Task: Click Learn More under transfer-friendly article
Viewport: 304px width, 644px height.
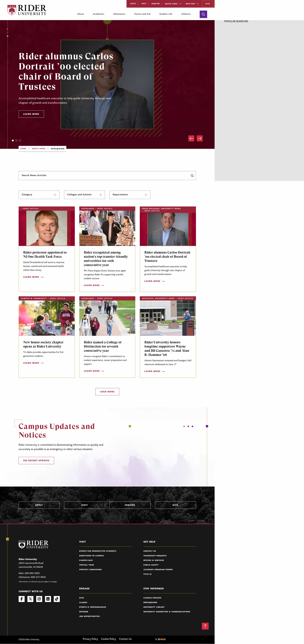Action: coord(94,285)
